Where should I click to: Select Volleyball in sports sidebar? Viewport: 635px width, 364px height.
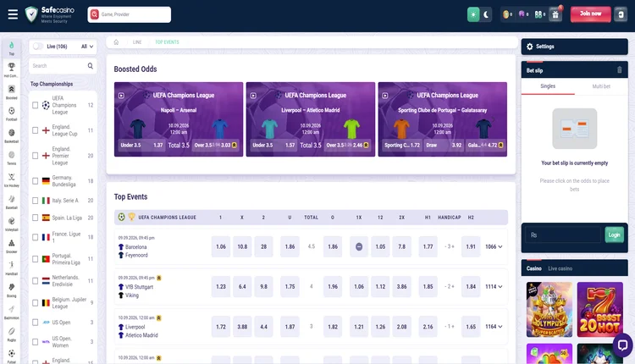[11, 224]
